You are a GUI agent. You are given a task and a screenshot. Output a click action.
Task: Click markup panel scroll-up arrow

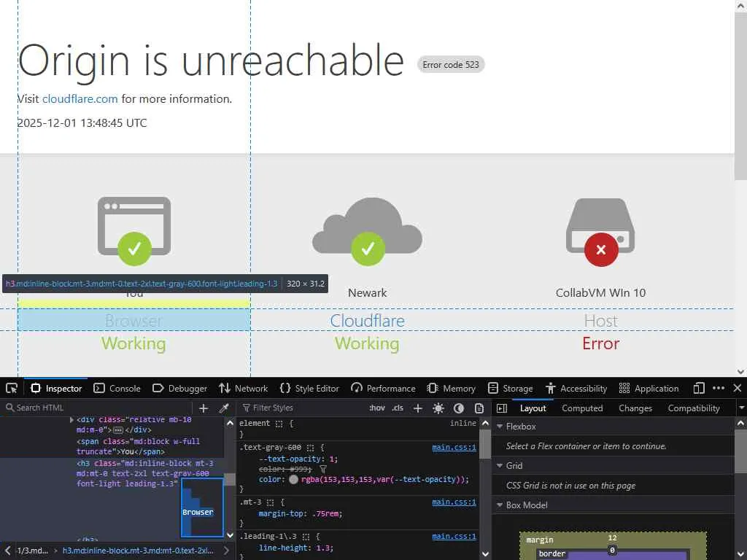230,422
